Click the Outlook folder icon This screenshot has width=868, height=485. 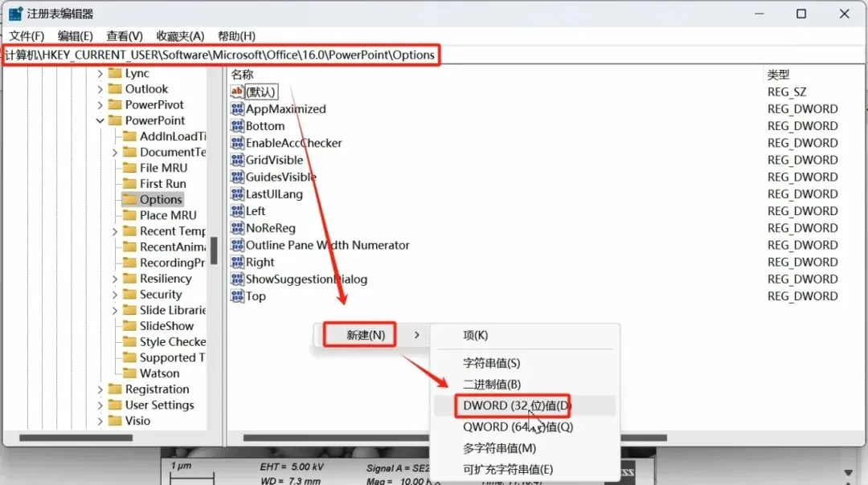115,89
